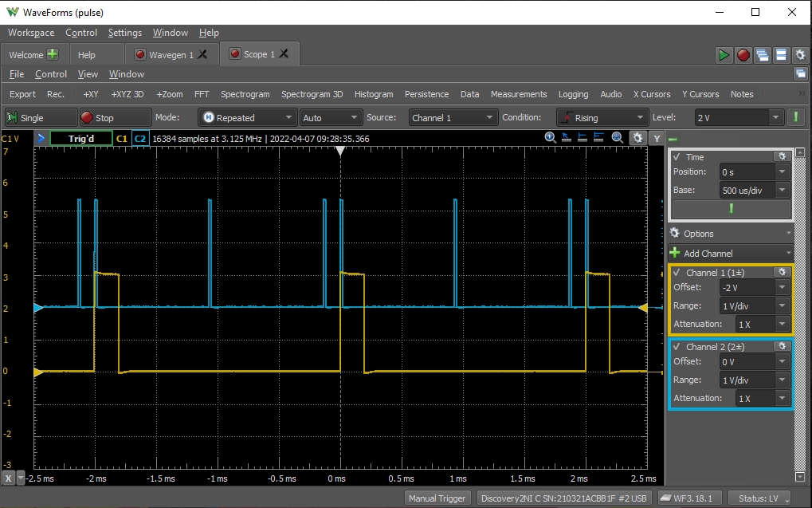This screenshot has width=812, height=508.
Task: Click the undock window icon under the tab bar gear
Action: (801, 73)
